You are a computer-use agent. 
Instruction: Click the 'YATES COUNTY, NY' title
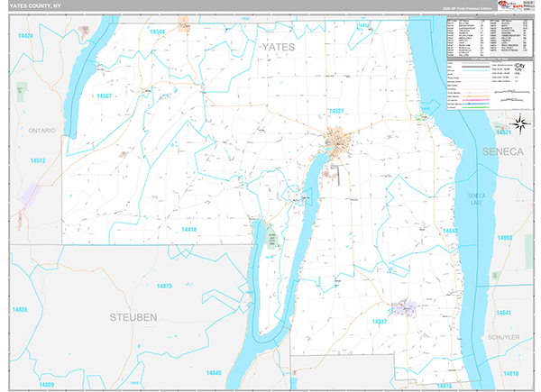pos(35,6)
